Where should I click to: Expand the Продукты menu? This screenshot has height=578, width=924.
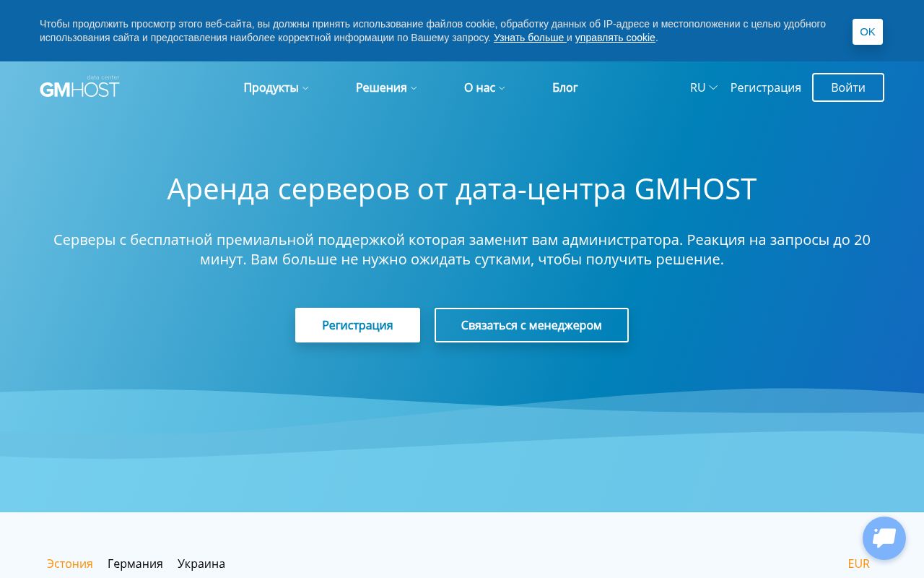276,87
